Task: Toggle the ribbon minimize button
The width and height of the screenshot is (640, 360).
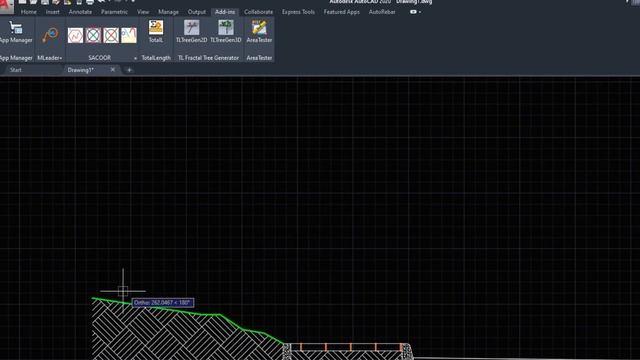Action: tap(413, 12)
